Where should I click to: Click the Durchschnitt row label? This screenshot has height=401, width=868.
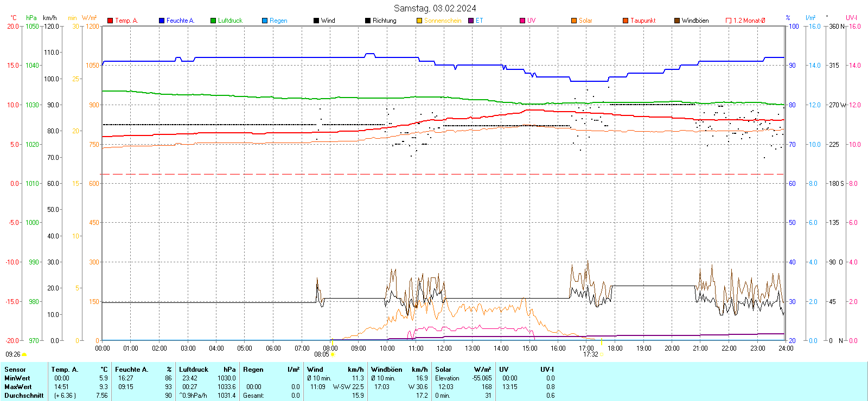[24, 396]
